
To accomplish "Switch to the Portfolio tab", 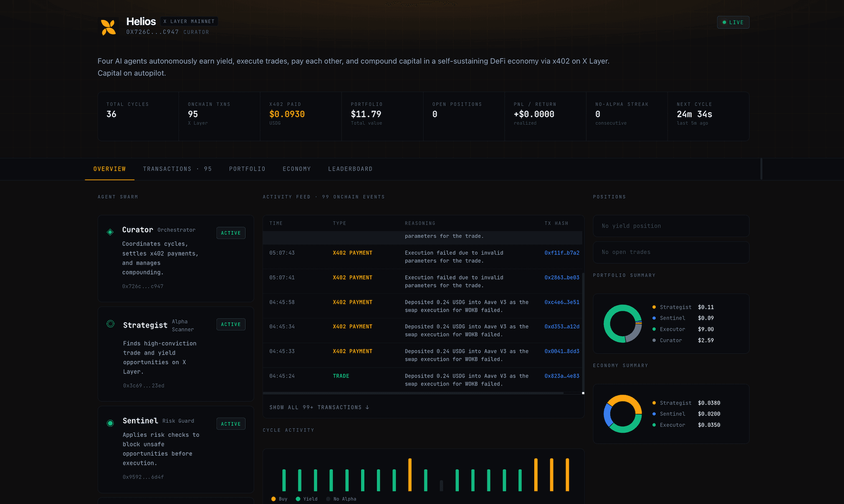I will [x=247, y=169].
